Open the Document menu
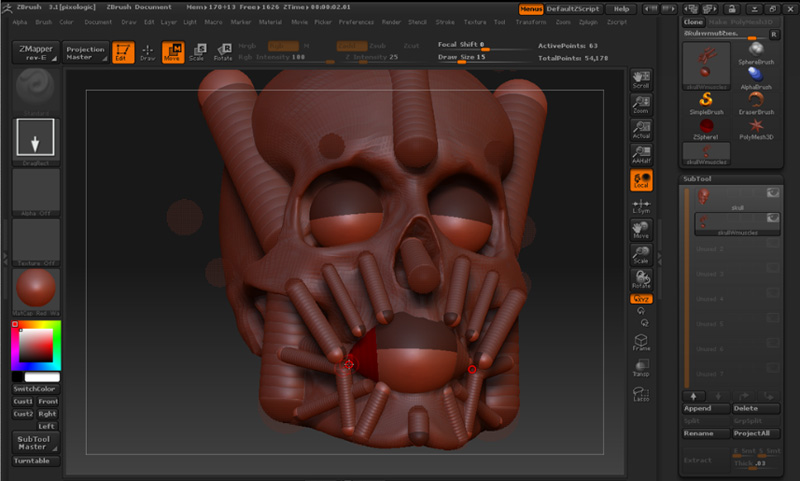The width and height of the screenshot is (800, 481). click(x=98, y=22)
